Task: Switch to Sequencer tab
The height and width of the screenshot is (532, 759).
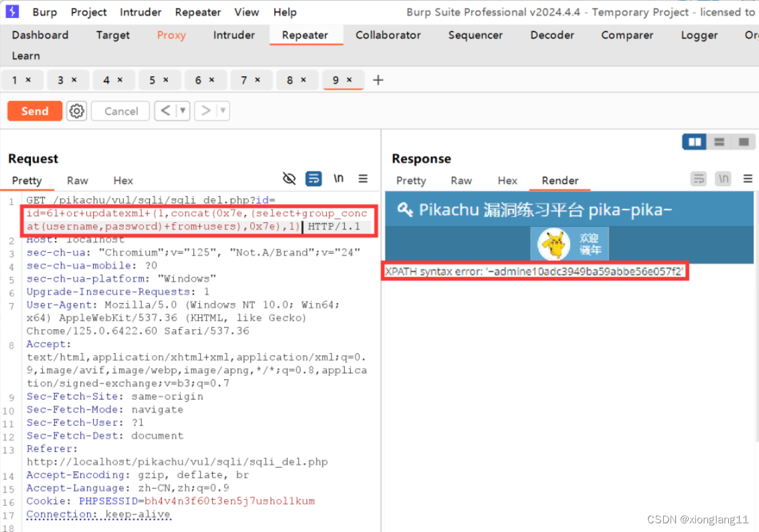Action: [475, 35]
